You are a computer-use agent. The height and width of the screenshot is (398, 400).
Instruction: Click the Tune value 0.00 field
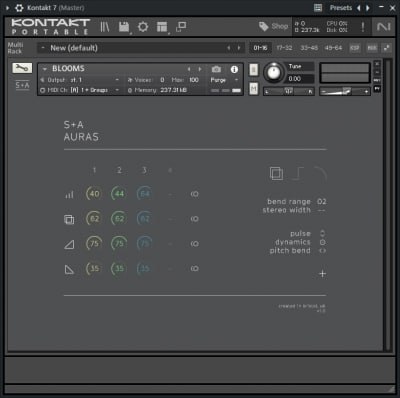pos(300,79)
